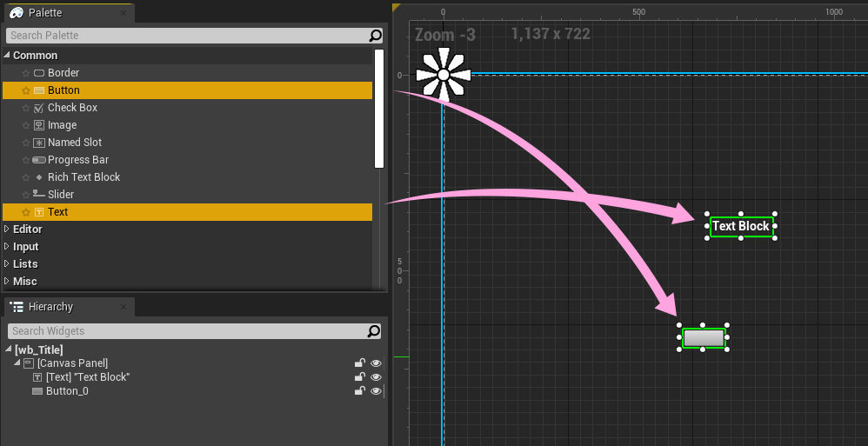Select the Progress Bar widget in the palette
Viewport: 868px width, 446px height.
pyautogui.click(x=187, y=160)
